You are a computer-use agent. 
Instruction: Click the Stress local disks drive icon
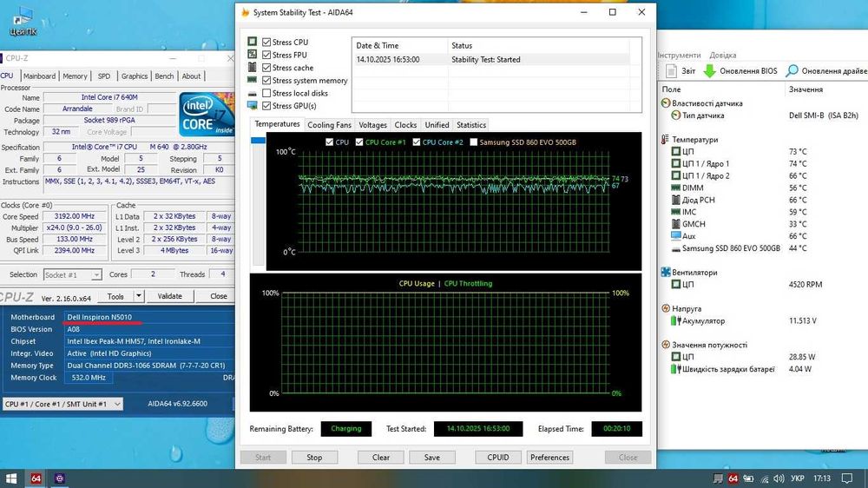[253, 93]
